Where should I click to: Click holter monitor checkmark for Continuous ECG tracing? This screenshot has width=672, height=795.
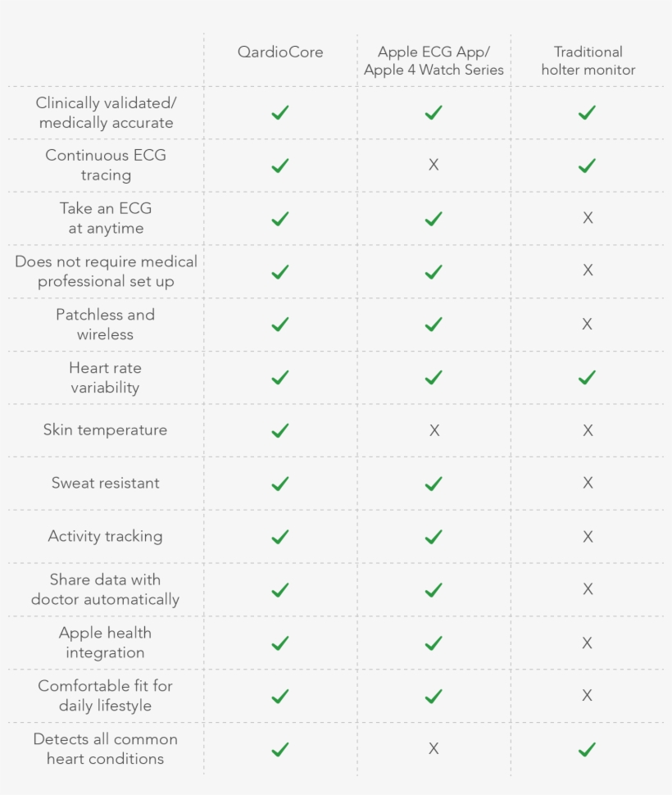(x=587, y=166)
